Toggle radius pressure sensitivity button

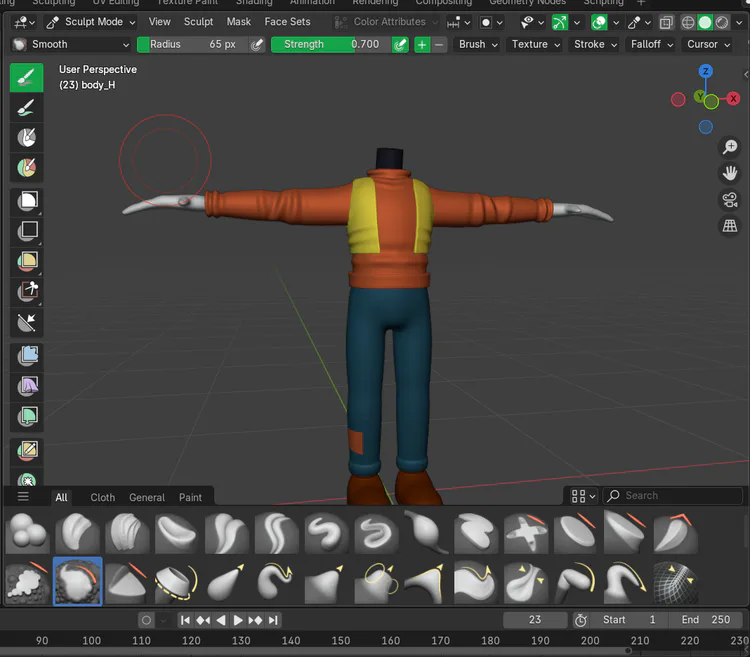(x=257, y=44)
